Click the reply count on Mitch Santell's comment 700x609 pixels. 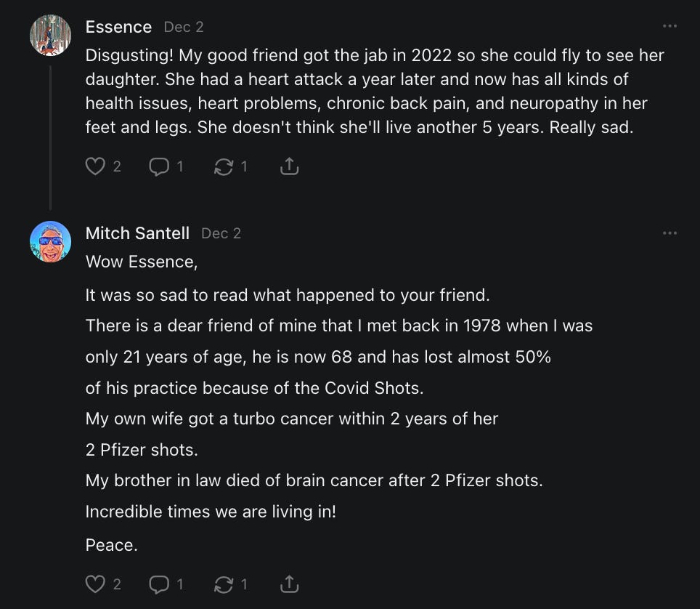pos(180,584)
